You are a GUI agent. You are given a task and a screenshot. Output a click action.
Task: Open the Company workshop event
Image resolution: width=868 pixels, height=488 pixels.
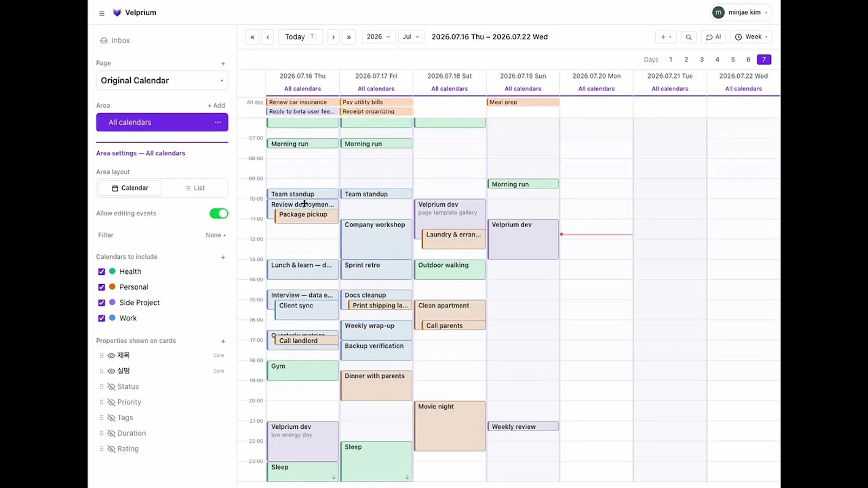coord(376,239)
